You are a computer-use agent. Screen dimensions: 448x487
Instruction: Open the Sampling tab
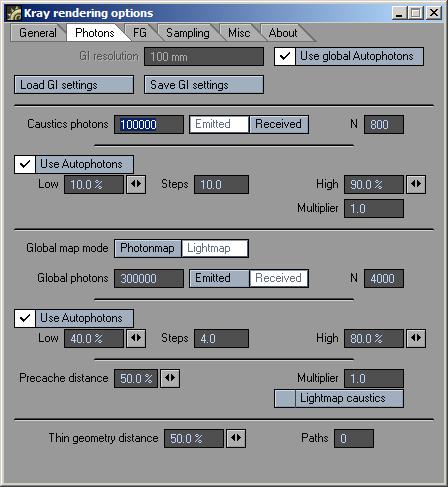click(x=188, y=33)
